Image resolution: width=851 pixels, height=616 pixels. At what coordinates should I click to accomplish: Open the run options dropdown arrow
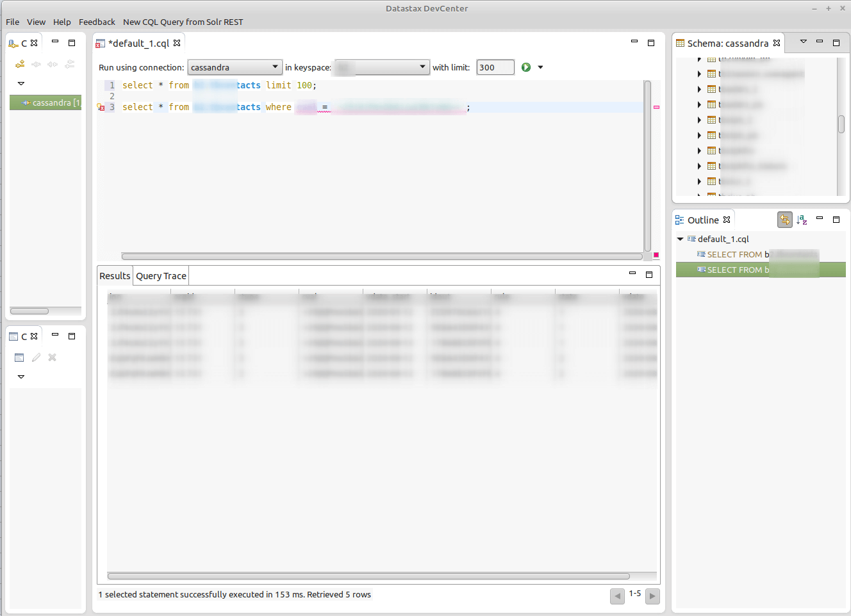540,67
